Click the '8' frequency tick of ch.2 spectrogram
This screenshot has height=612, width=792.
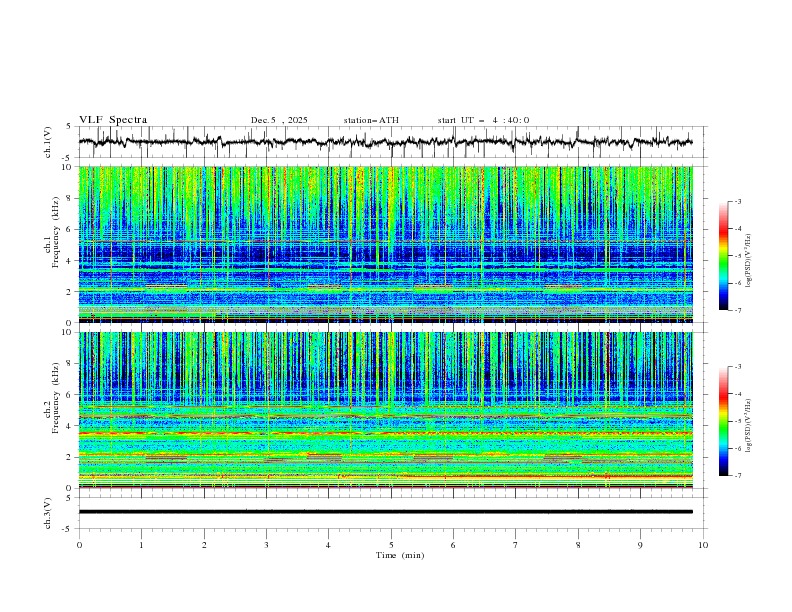pyautogui.click(x=71, y=364)
